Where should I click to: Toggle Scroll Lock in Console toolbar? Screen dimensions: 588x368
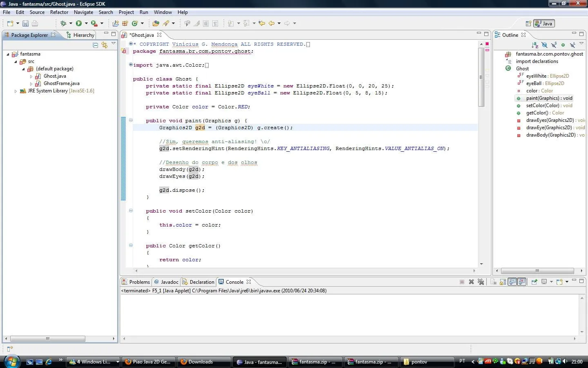pyautogui.click(x=503, y=282)
